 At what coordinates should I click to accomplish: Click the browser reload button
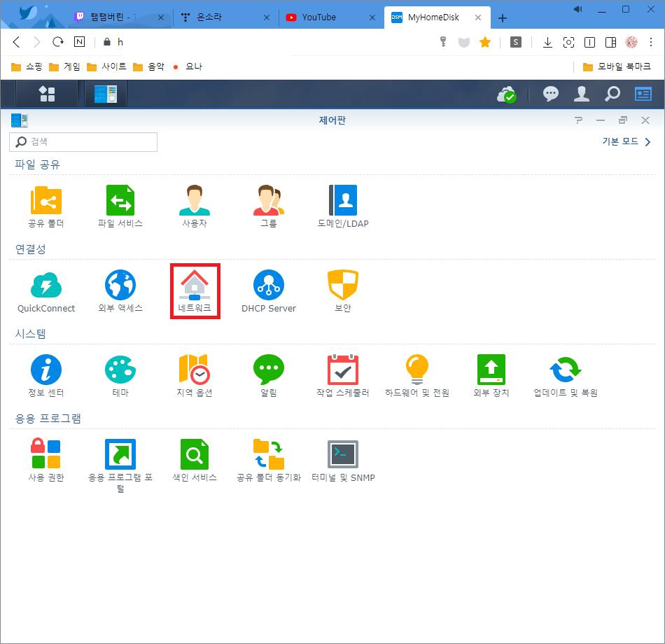58,42
